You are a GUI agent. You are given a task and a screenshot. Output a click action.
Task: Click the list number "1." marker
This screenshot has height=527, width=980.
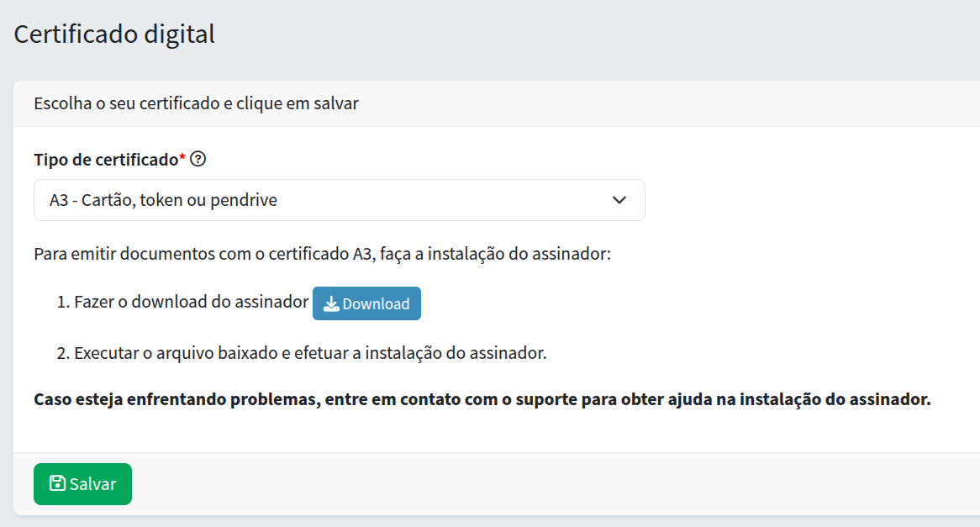[x=63, y=303]
